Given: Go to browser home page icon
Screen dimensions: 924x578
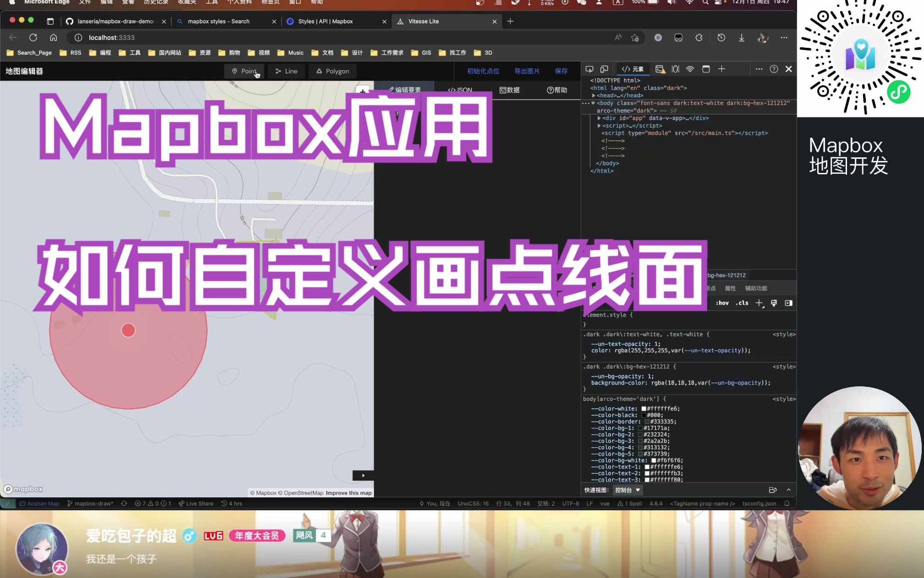Looking at the screenshot, I should click(x=54, y=38).
